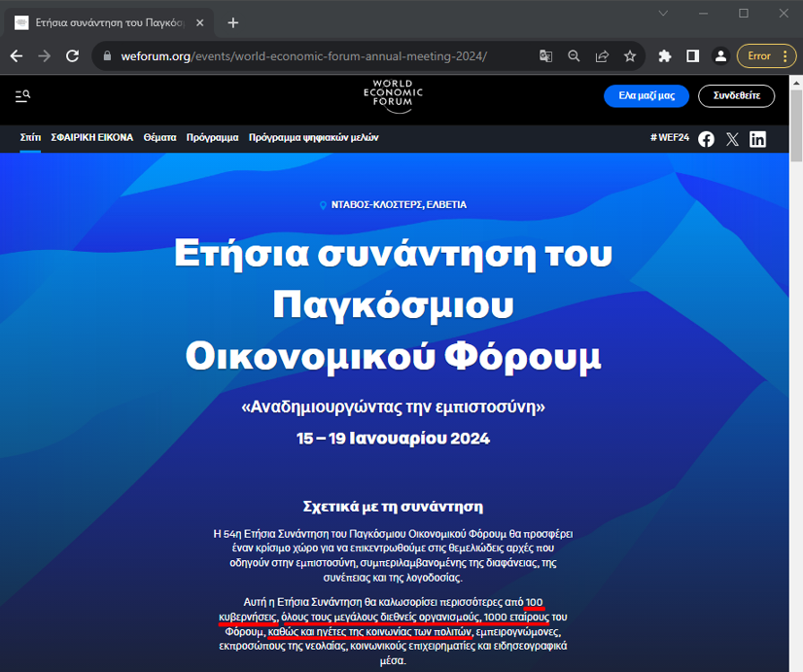
Task: Minimize the browser window
Action: click(704, 14)
